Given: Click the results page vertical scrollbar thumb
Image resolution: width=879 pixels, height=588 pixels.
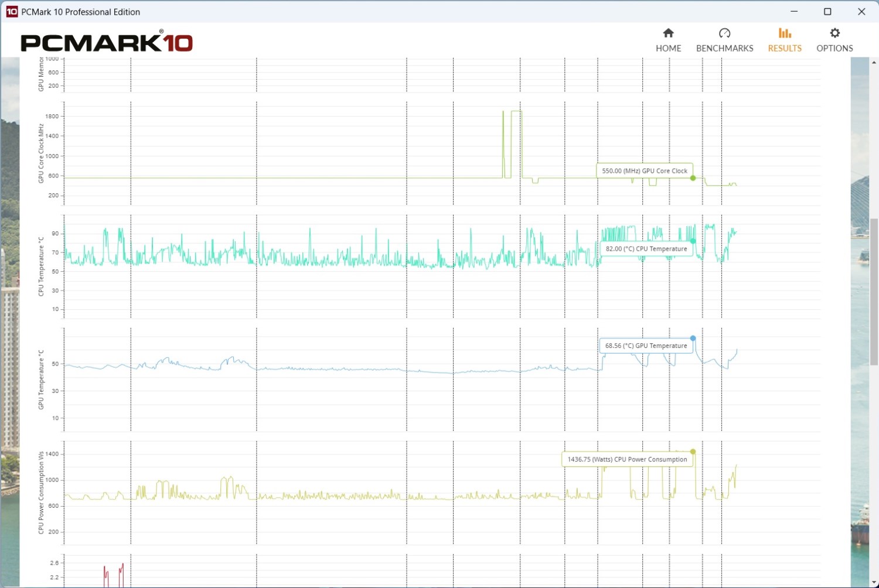Looking at the screenshot, I should (x=874, y=292).
